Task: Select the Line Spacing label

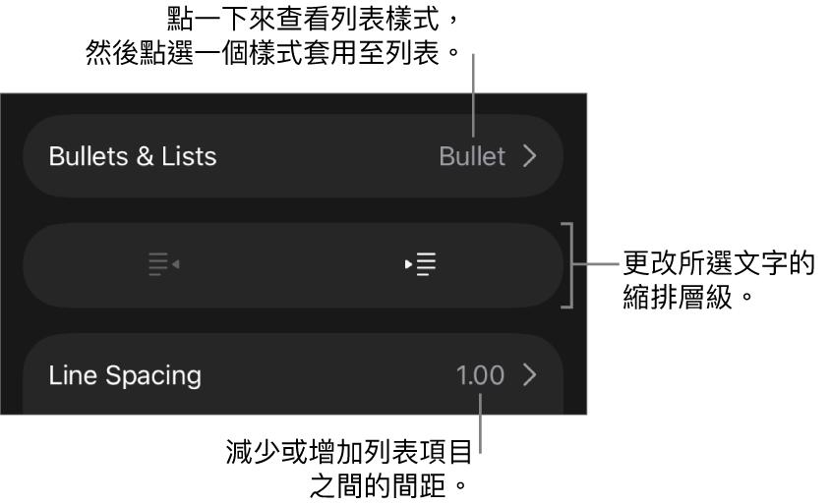Action: tap(125, 375)
